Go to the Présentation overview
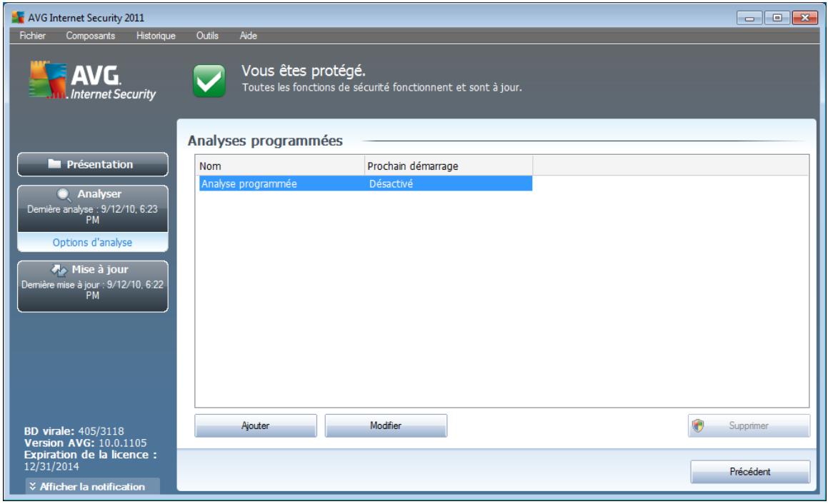Viewport: 828px width, 504px height. tap(93, 164)
